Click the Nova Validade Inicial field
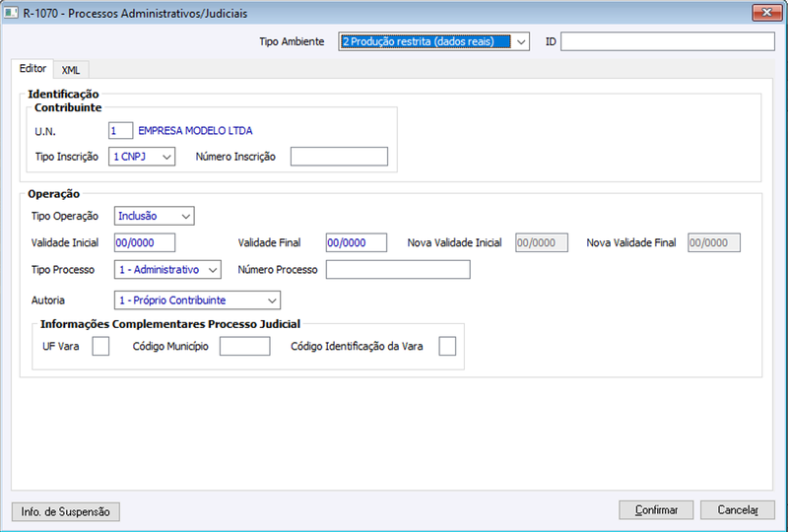The image size is (788, 532). click(542, 243)
